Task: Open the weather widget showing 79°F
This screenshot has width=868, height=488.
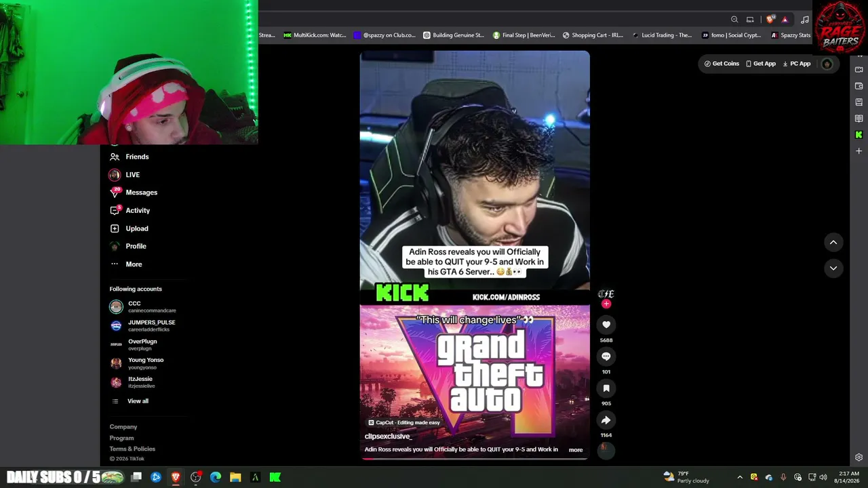Action: (686, 477)
